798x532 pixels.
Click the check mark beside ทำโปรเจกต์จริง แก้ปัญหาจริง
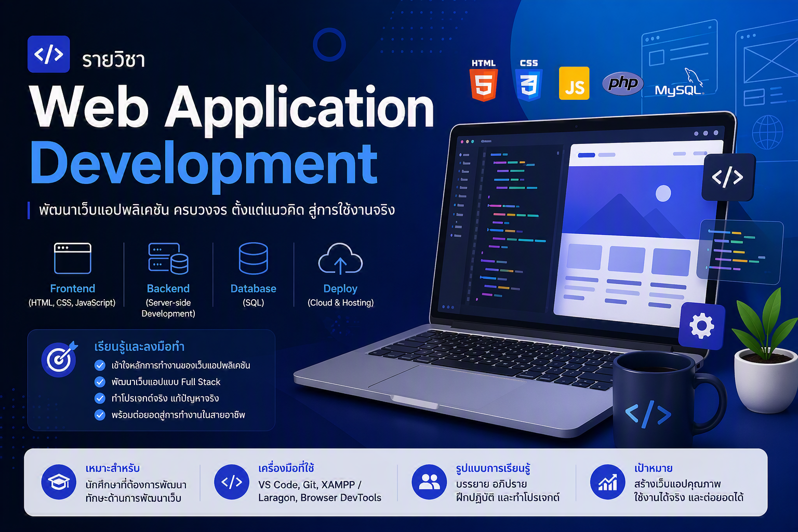click(x=100, y=398)
